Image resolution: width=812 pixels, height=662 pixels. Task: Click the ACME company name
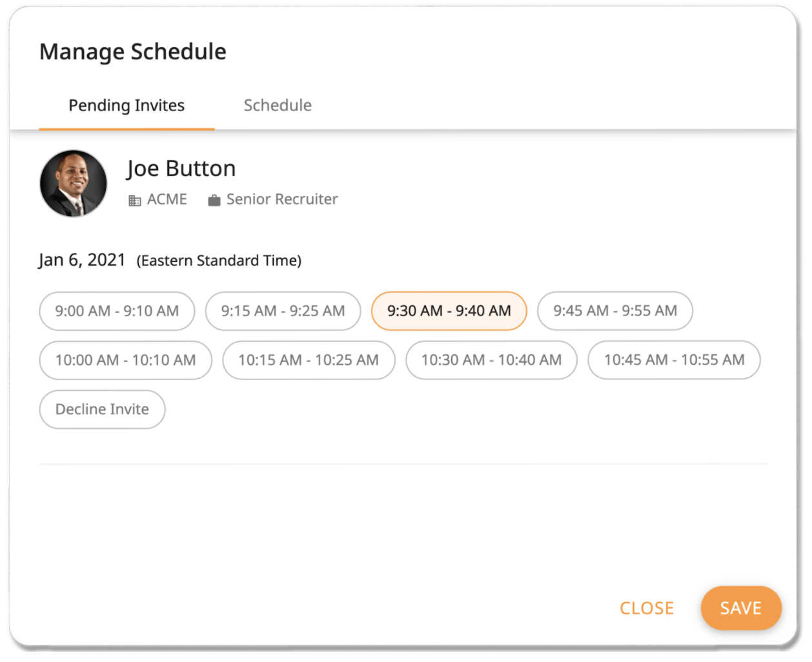(167, 199)
